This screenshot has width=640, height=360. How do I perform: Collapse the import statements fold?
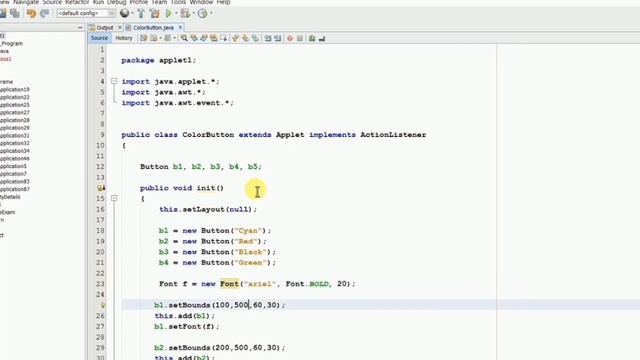tap(114, 82)
